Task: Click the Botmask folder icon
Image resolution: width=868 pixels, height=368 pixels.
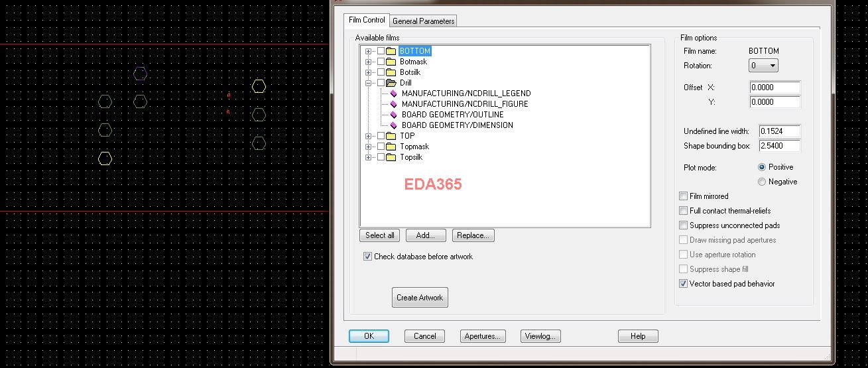Action: (x=391, y=62)
